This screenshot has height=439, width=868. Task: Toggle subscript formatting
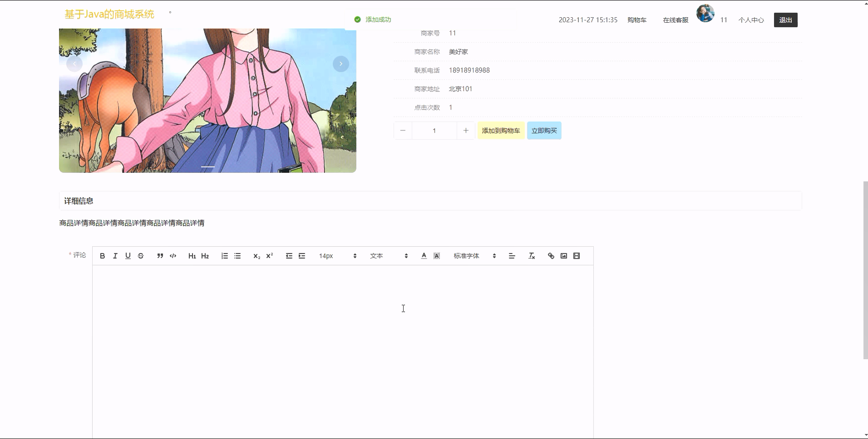(x=256, y=255)
